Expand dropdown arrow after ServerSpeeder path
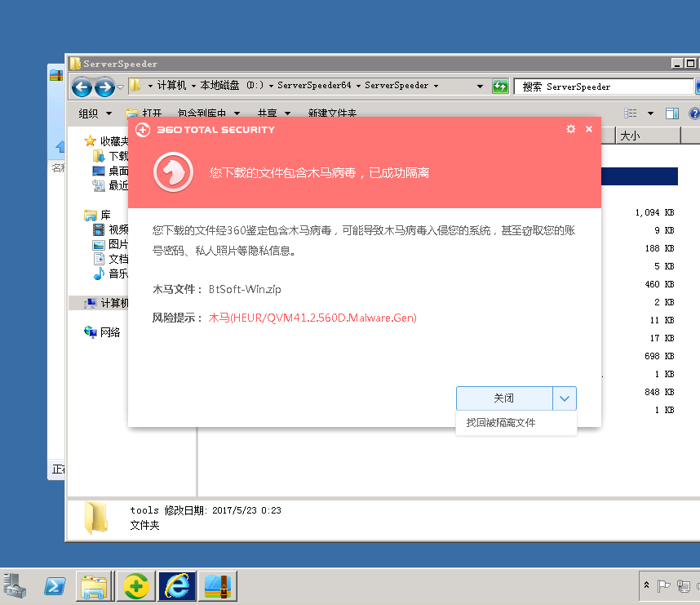 pos(436,86)
